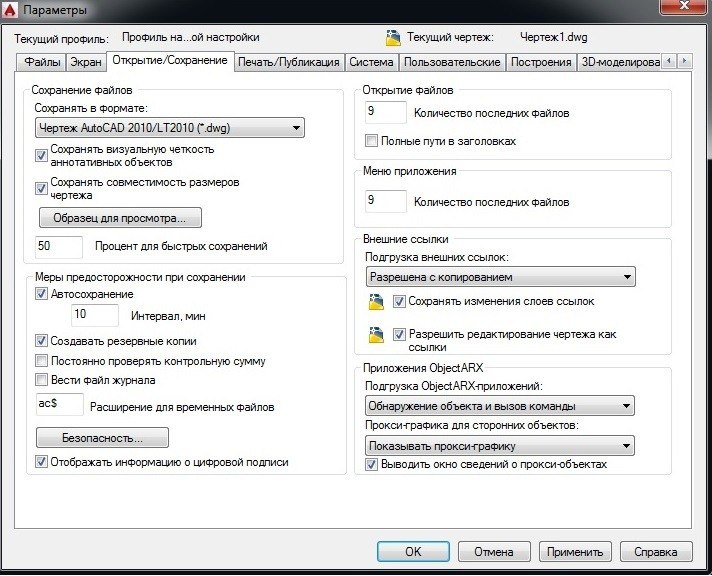Enable Постоянно проверять контрольную сумму
Screen dimensions: 712x576
pyautogui.click(x=41, y=361)
